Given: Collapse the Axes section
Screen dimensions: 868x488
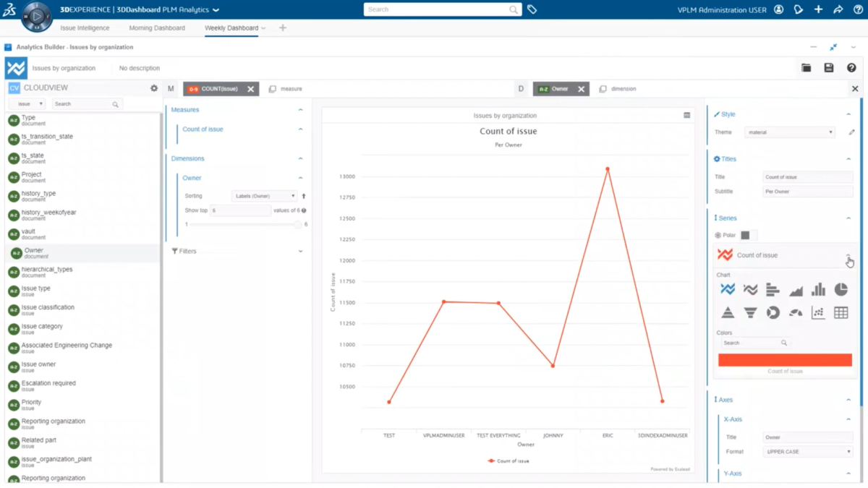Looking at the screenshot, I should click(x=848, y=400).
